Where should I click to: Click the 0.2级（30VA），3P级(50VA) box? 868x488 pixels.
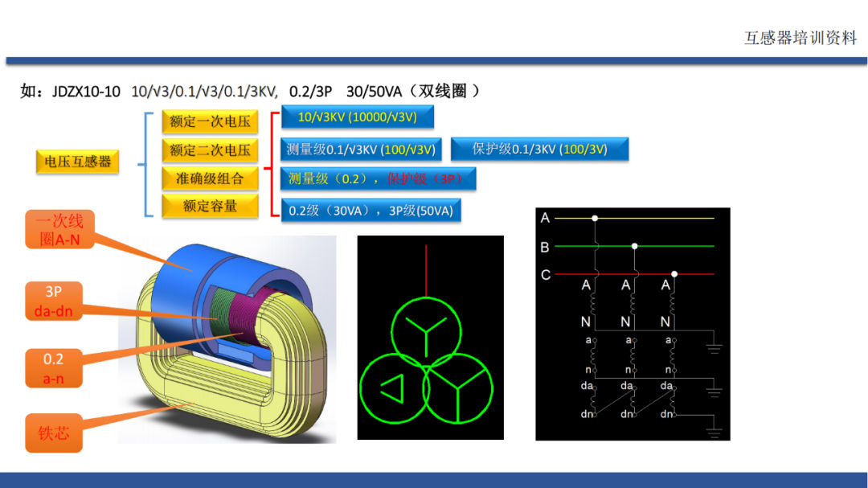pyautogui.click(x=371, y=211)
